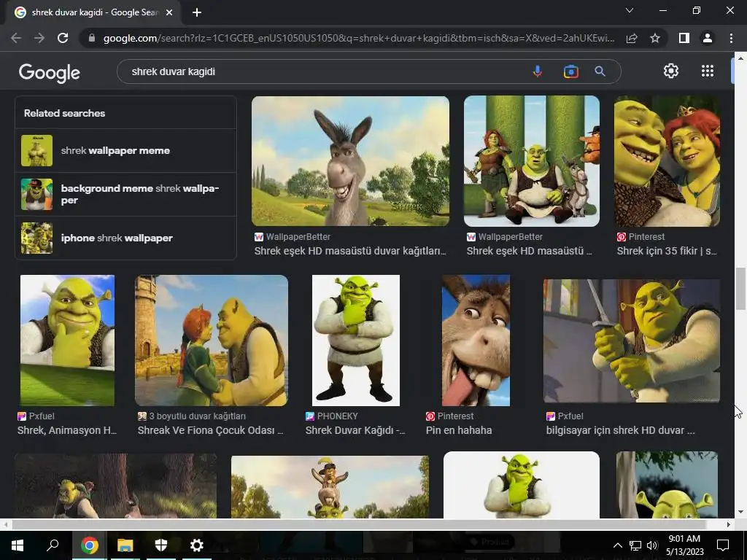Open the taskbar clock and date
The height and width of the screenshot is (560, 747).
(x=684, y=545)
